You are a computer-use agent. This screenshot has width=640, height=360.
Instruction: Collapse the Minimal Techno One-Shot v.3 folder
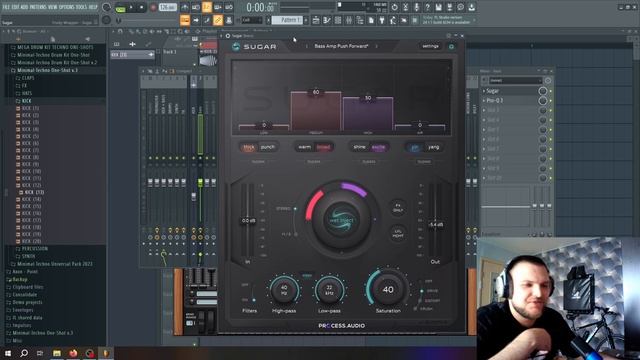[x=47, y=70]
